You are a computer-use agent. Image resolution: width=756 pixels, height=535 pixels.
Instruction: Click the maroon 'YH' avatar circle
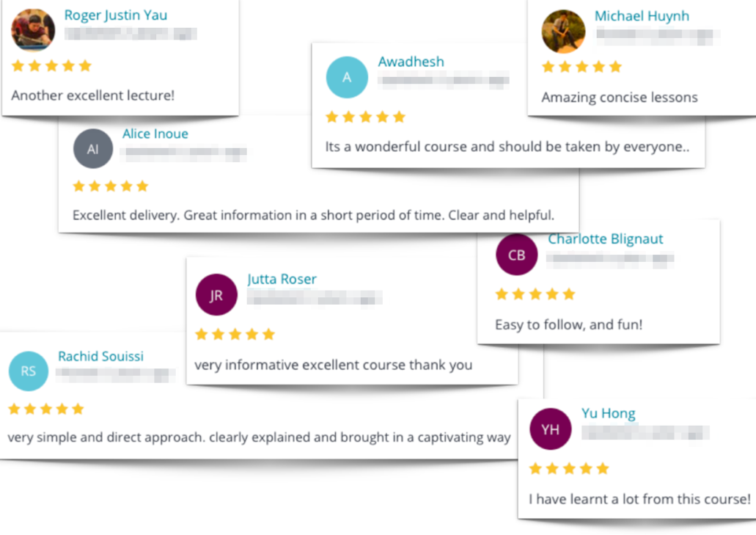550,429
